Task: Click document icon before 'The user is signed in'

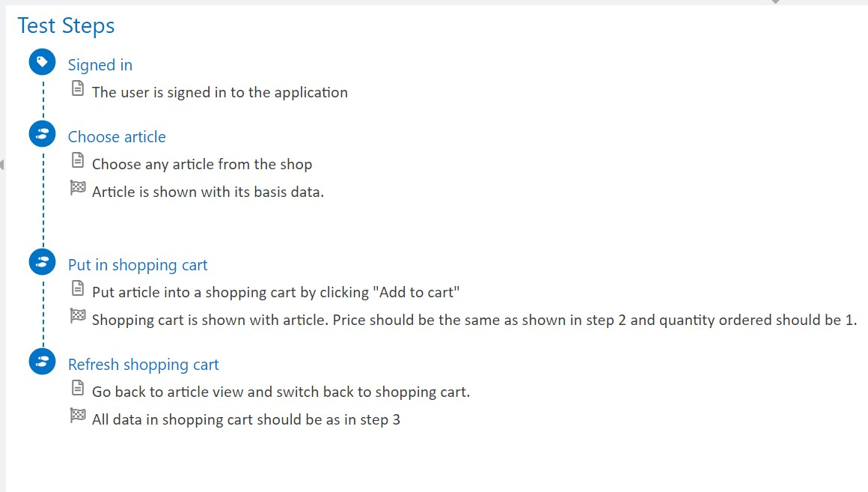Action: tap(78, 89)
